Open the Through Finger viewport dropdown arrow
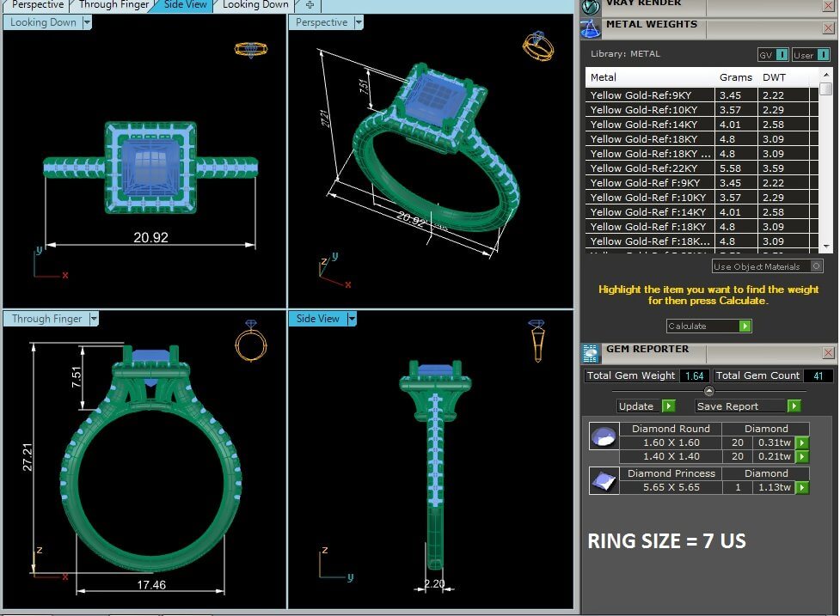This screenshot has width=840, height=616. tap(94, 319)
